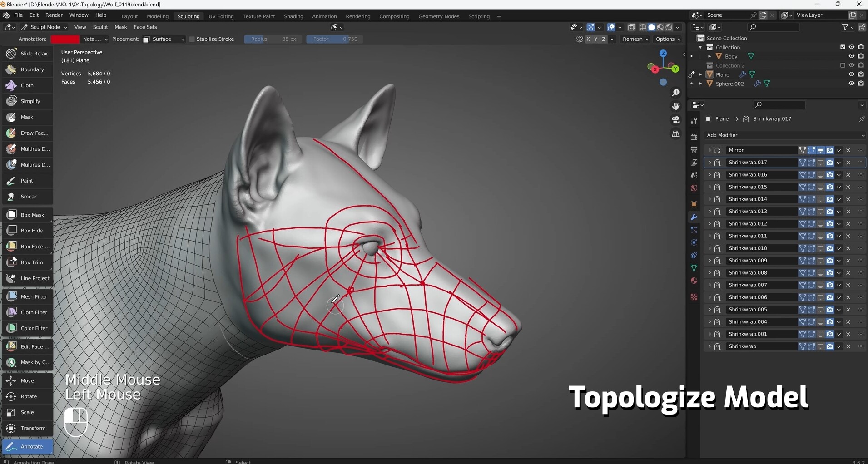Activate the Annotate tool
The height and width of the screenshot is (464, 868).
(x=28, y=447)
